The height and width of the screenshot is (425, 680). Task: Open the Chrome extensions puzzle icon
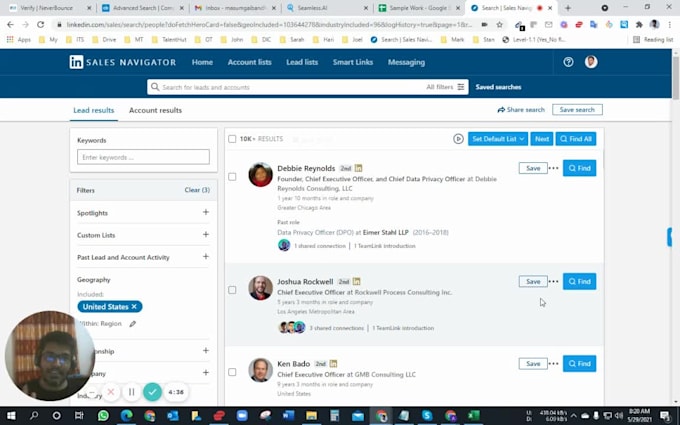tap(639, 25)
